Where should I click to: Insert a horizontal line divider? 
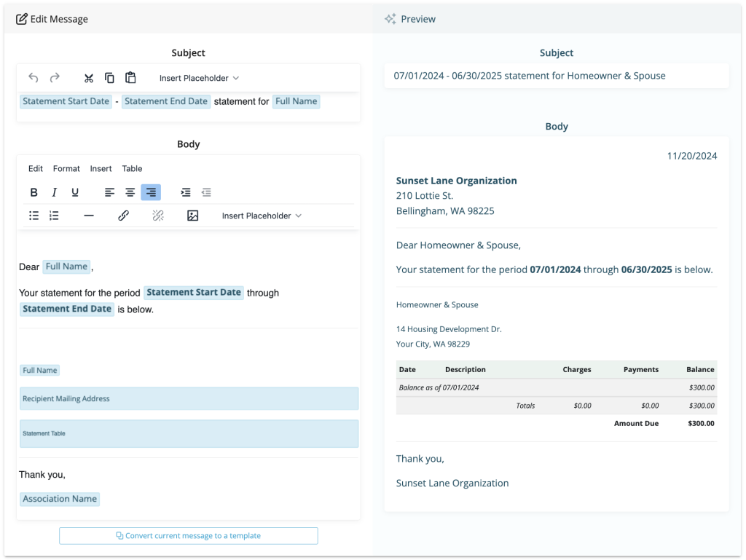pyautogui.click(x=89, y=215)
